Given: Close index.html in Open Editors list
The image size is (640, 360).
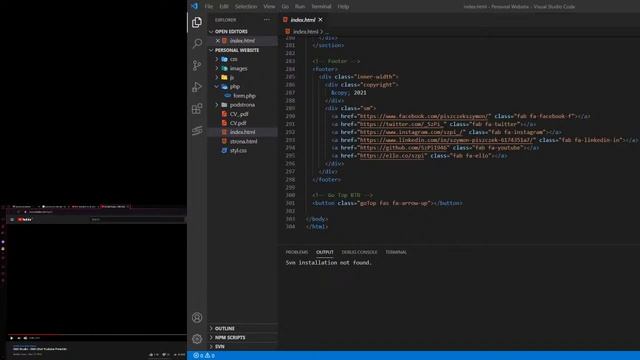Looking at the screenshot, I should tap(218, 40).
